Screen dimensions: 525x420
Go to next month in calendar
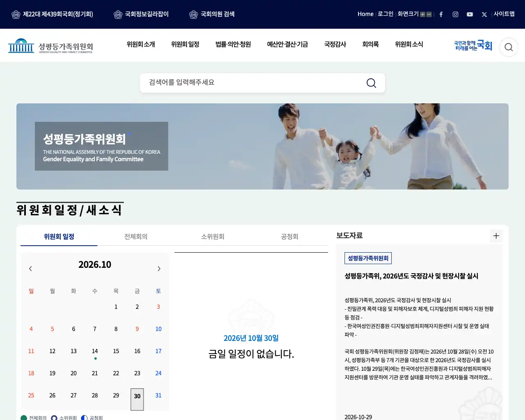(x=159, y=269)
